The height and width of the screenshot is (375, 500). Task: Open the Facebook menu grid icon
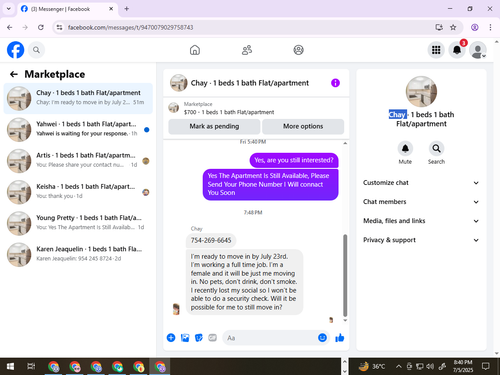[436, 50]
